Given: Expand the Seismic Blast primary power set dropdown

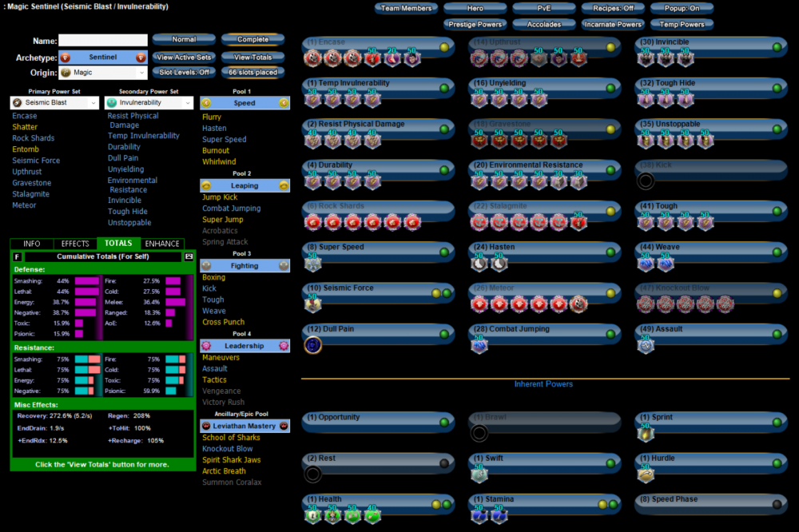Looking at the screenshot, I should point(54,103).
